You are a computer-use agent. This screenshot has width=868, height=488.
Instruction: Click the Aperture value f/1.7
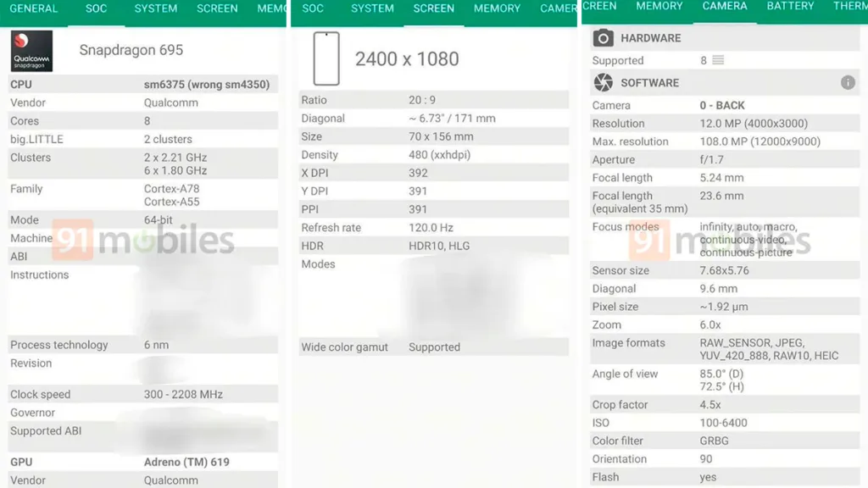tap(711, 160)
